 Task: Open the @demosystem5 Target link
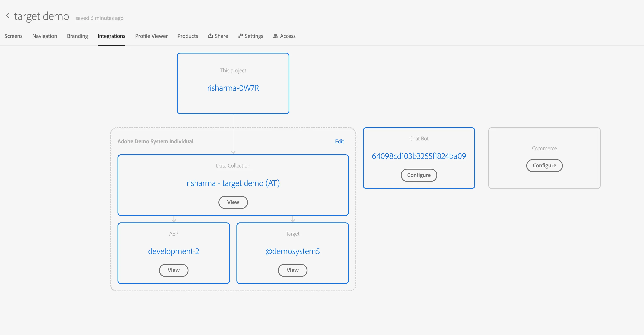(x=292, y=251)
